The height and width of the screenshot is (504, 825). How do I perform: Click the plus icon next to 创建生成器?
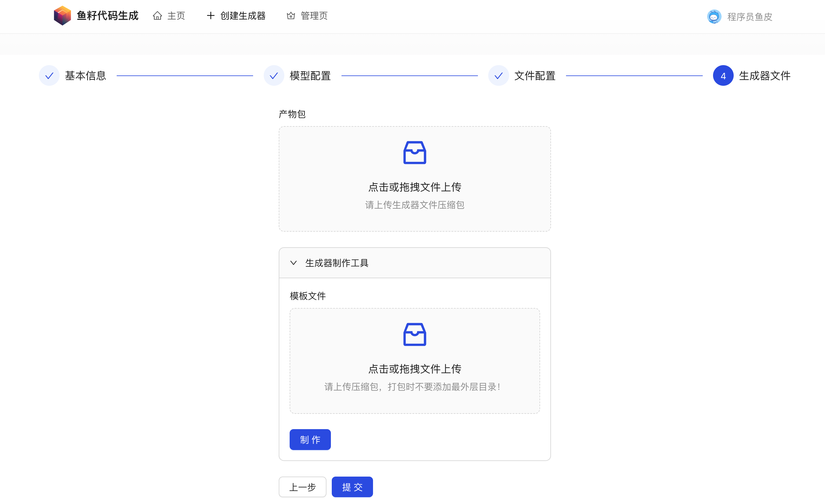click(x=210, y=15)
